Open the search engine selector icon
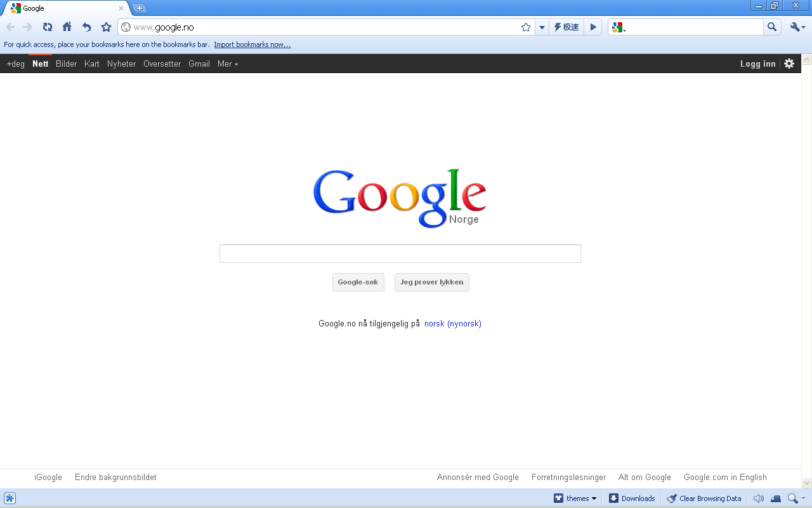This screenshot has width=812, height=508. (619, 27)
